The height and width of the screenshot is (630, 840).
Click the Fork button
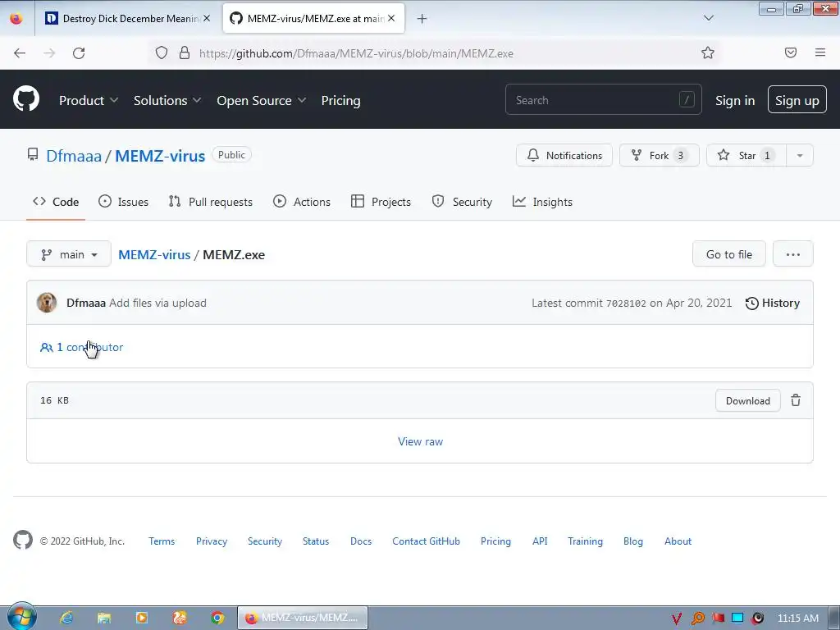pyautogui.click(x=660, y=155)
